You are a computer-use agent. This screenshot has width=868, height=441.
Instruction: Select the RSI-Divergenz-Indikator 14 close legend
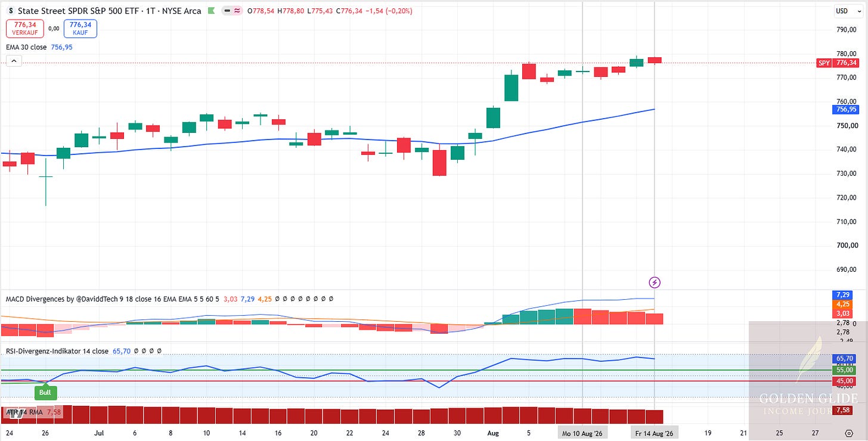pos(57,351)
